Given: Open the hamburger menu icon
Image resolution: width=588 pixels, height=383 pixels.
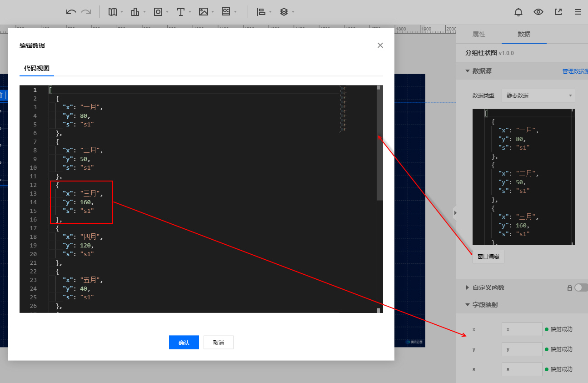Looking at the screenshot, I should point(578,12).
